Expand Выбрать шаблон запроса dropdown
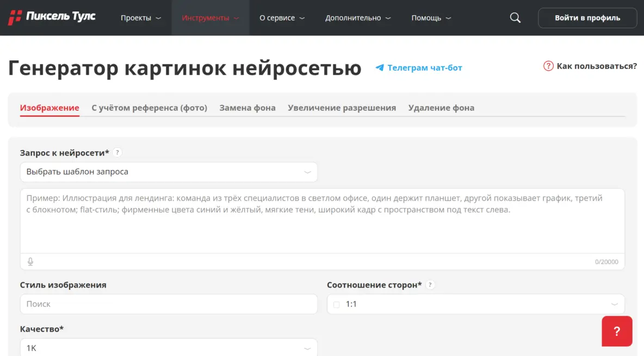The width and height of the screenshot is (644, 356). (x=169, y=172)
